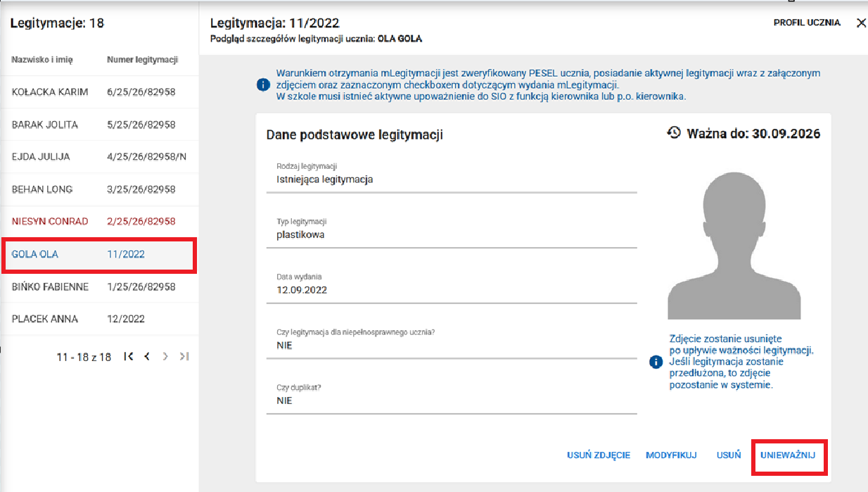
Task: Click the info icon about photo removal
Action: pos(657,361)
